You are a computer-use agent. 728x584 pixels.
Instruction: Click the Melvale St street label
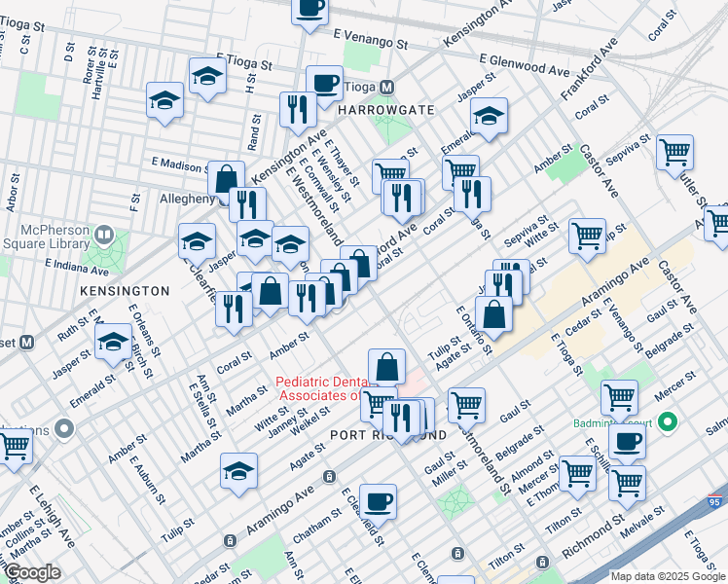pos(642,523)
